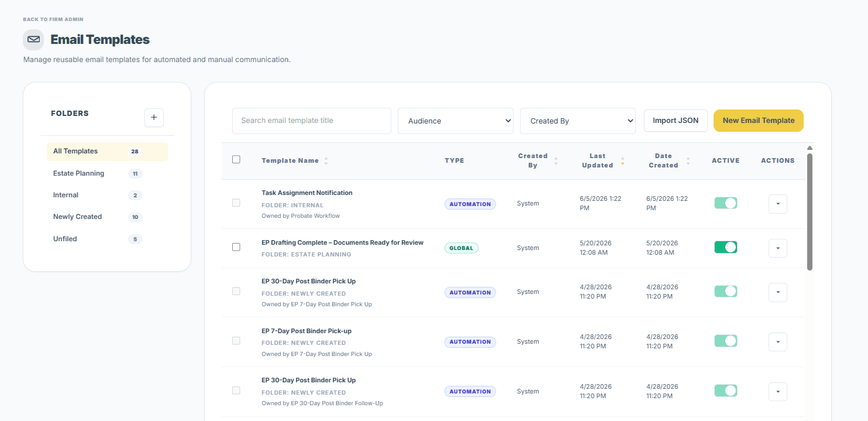The width and height of the screenshot is (868, 421).
Task: Click the 'Manage reusable email templates' description text
Action: tap(157, 60)
